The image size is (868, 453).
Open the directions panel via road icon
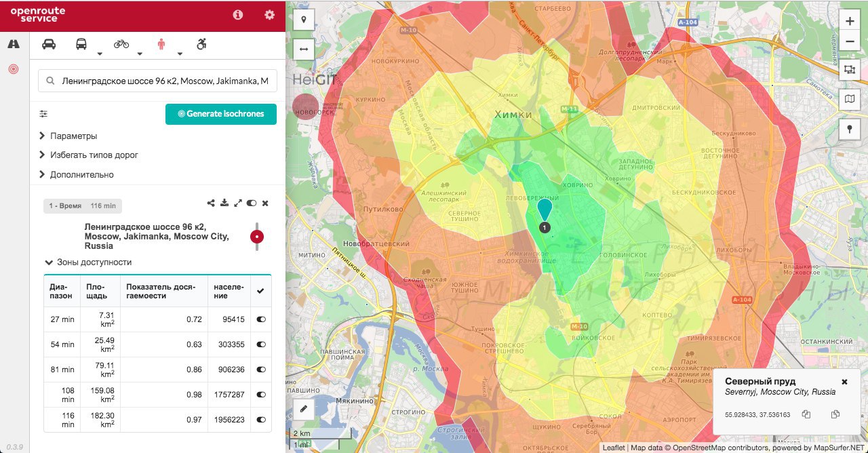point(14,44)
